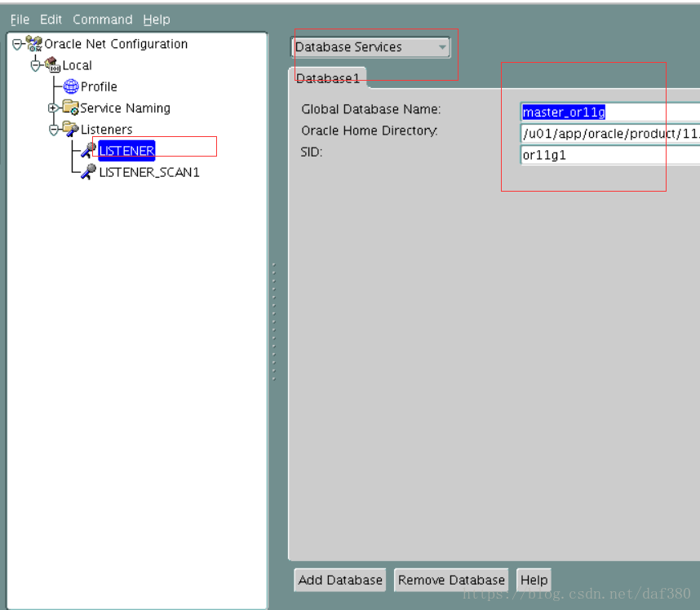Select the Listeners tree item
700x610 pixels.
(107, 130)
